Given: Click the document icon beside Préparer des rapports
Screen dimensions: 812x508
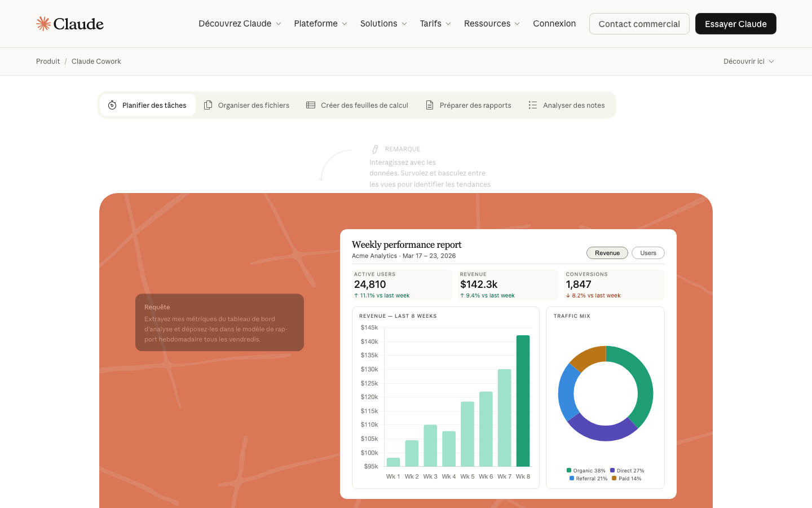Looking at the screenshot, I should (x=430, y=105).
